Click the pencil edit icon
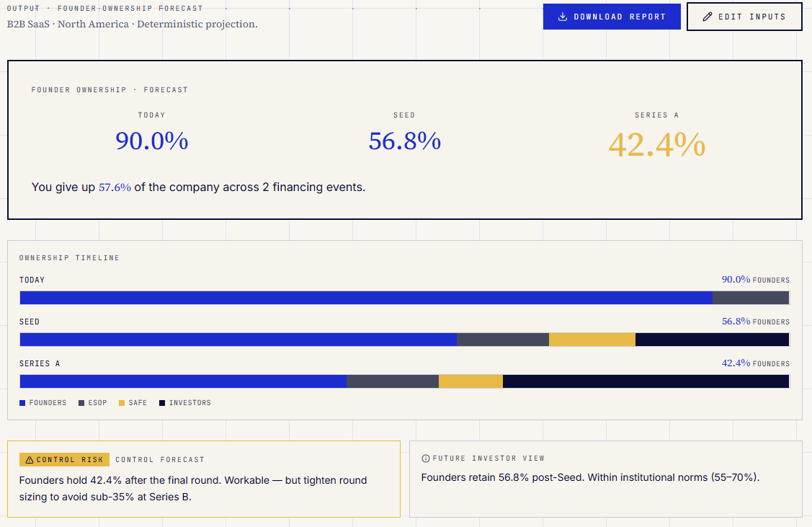Image resolution: width=812 pixels, height=527 pixels. 708,17
